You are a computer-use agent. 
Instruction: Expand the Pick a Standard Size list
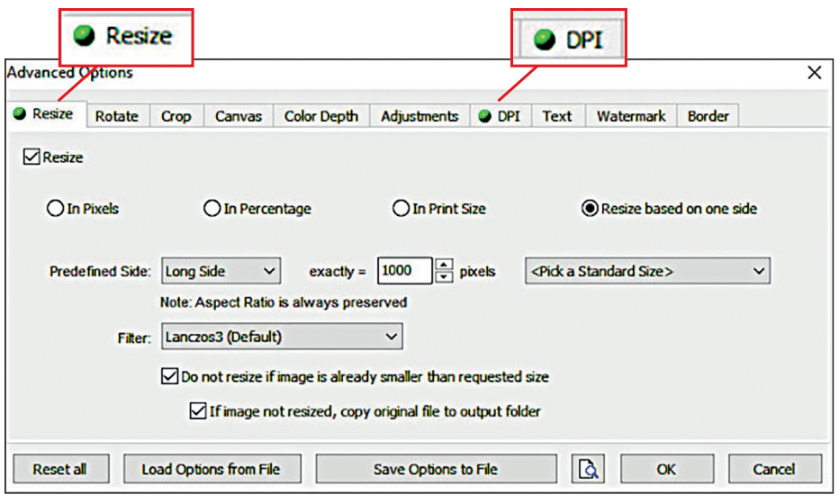click(x=646, y=271)
